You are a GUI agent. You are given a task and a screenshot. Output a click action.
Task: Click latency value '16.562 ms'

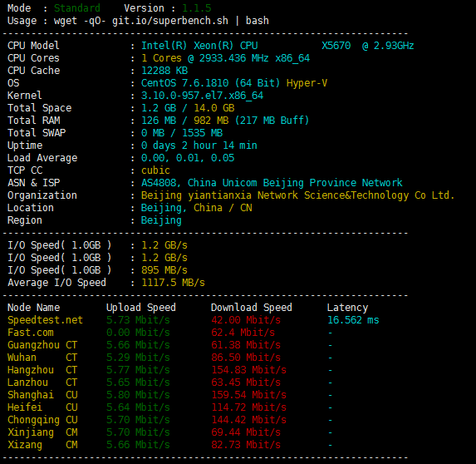[353, 320]
